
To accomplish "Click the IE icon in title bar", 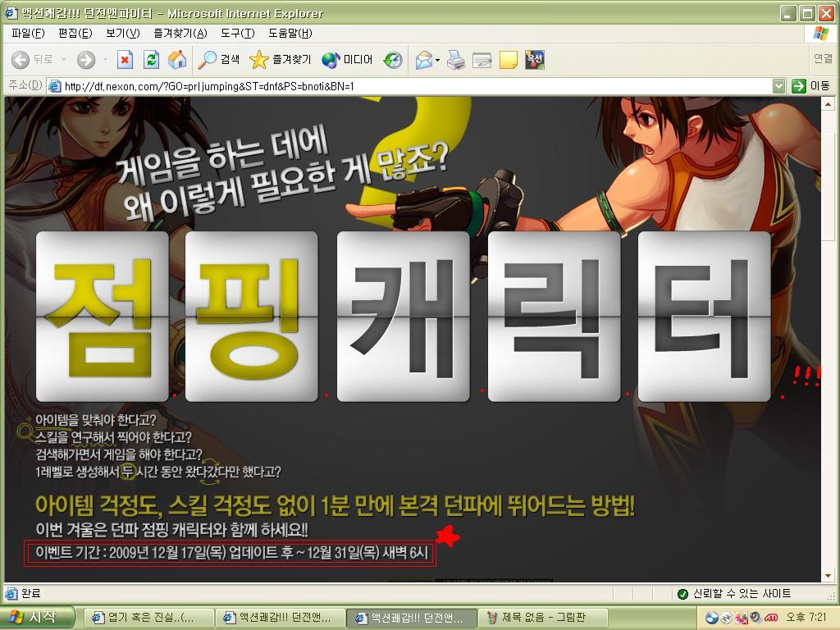I will [x=11, y=12].
